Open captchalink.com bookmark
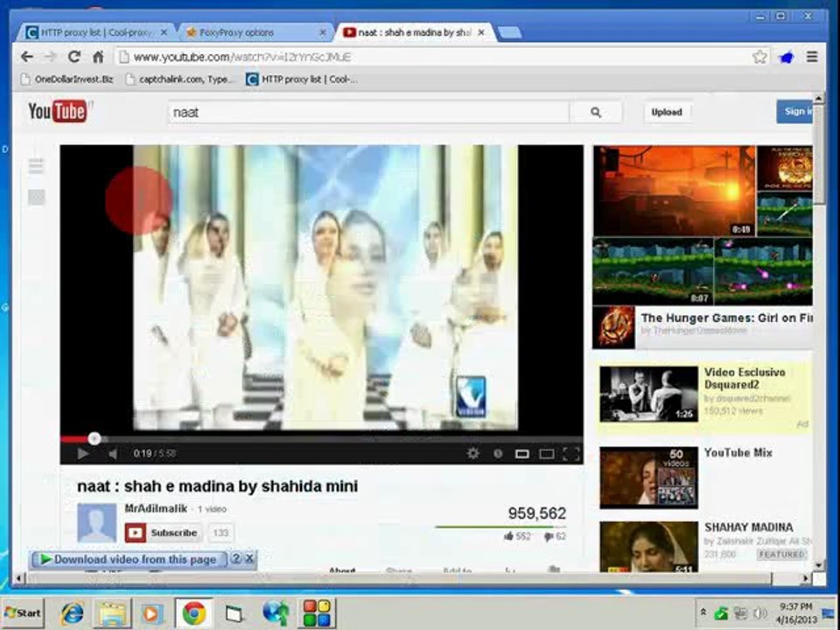The width and height of the screenshot is (840, 630). coord(179,80)
